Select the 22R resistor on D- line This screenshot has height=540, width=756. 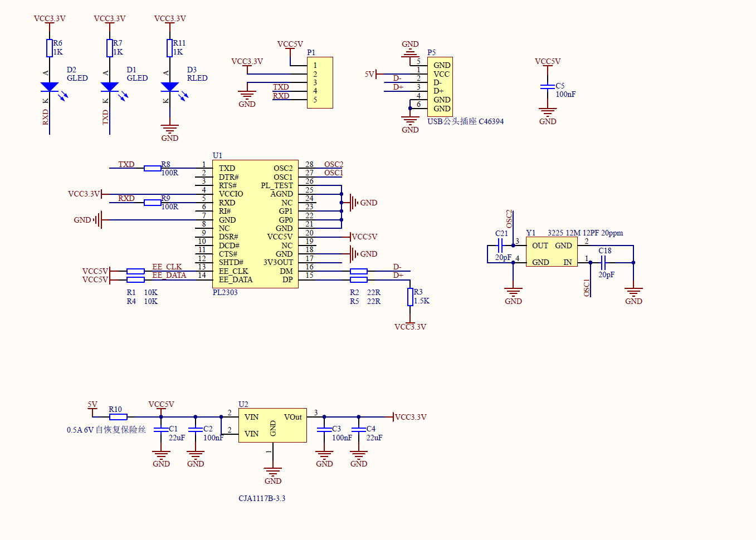359,271
